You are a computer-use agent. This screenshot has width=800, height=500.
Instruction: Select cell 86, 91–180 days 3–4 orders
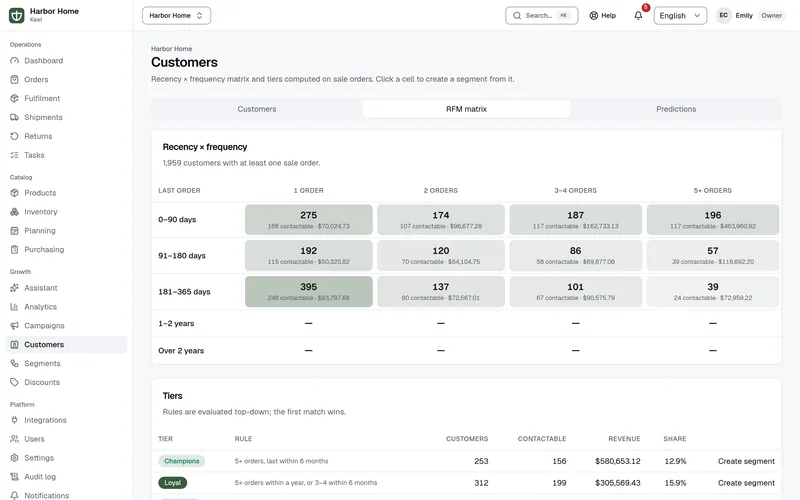point(576,256)
